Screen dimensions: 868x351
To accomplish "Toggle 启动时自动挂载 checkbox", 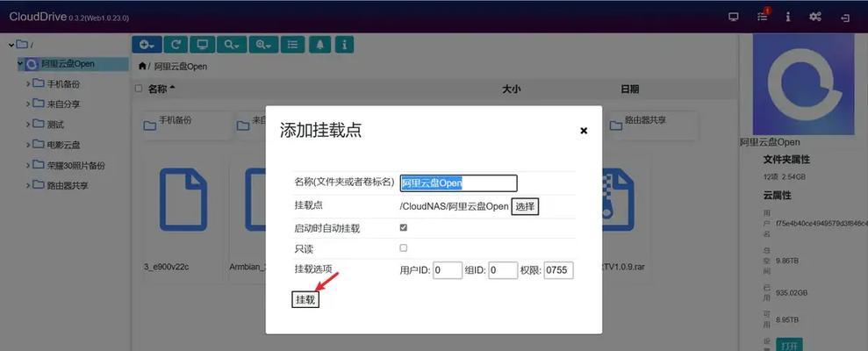I will tap(404, 227).
